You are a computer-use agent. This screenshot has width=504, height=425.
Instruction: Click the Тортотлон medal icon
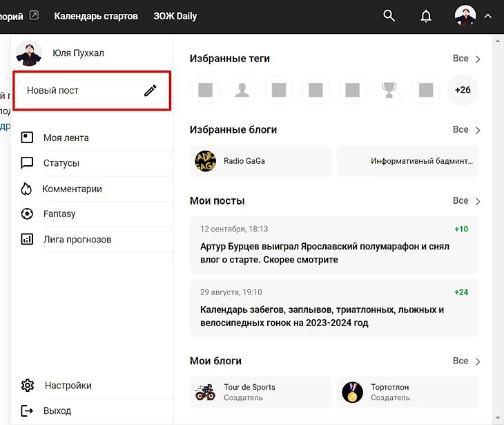(352, 393)
